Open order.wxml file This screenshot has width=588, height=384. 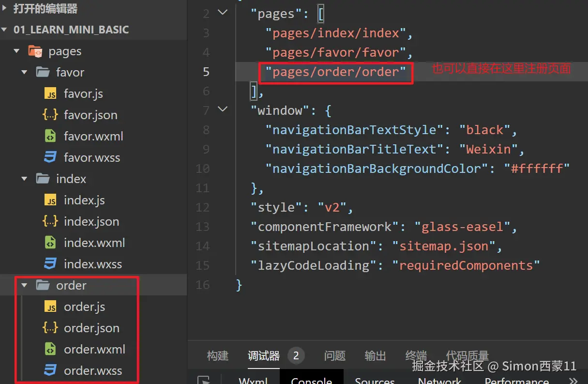click(x=94, y=349)
